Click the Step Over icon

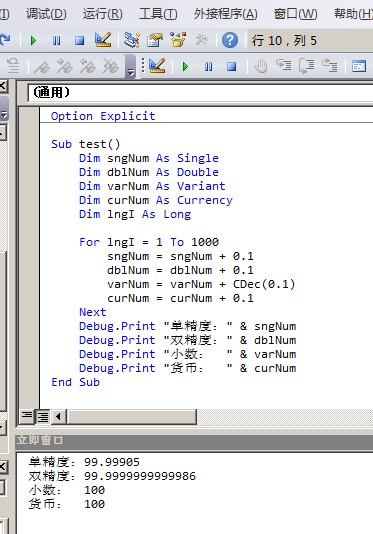click(307, 65)
